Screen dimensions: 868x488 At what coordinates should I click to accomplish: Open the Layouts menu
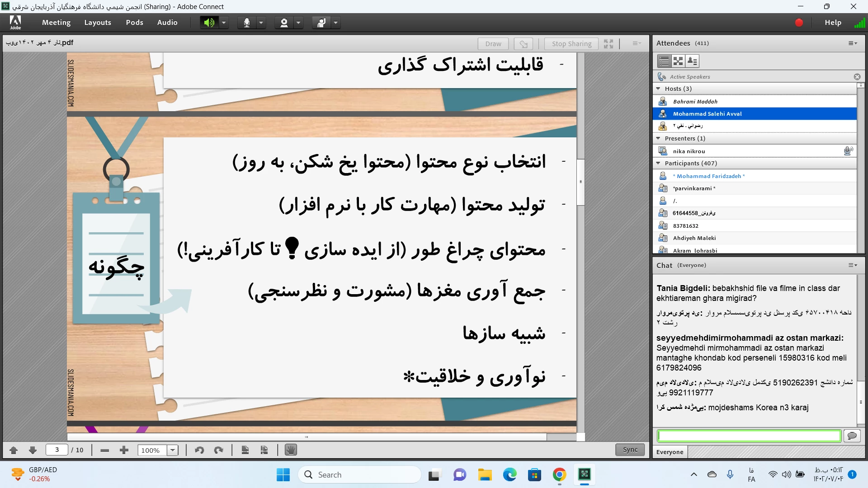(x=98, y=23)
